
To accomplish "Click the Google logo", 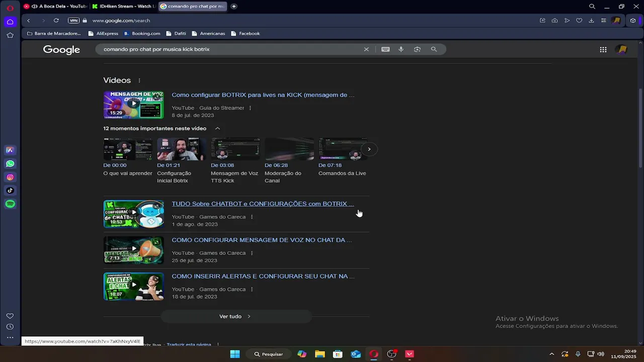I will pyautogui.click(x=61, y=50).
